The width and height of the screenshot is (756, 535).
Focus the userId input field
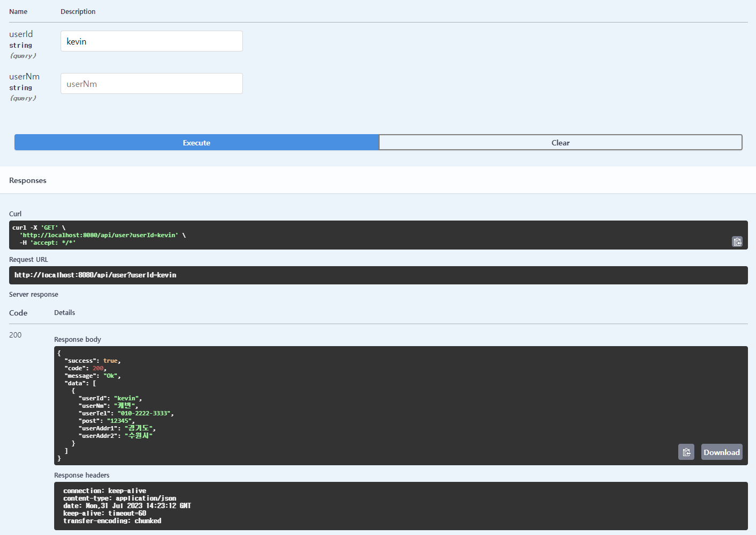(151, 41)
